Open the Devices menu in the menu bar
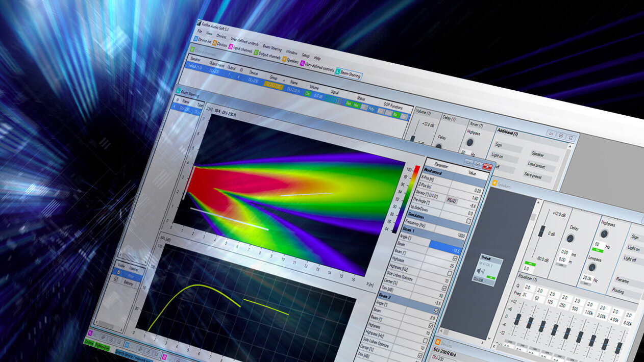 221,36
